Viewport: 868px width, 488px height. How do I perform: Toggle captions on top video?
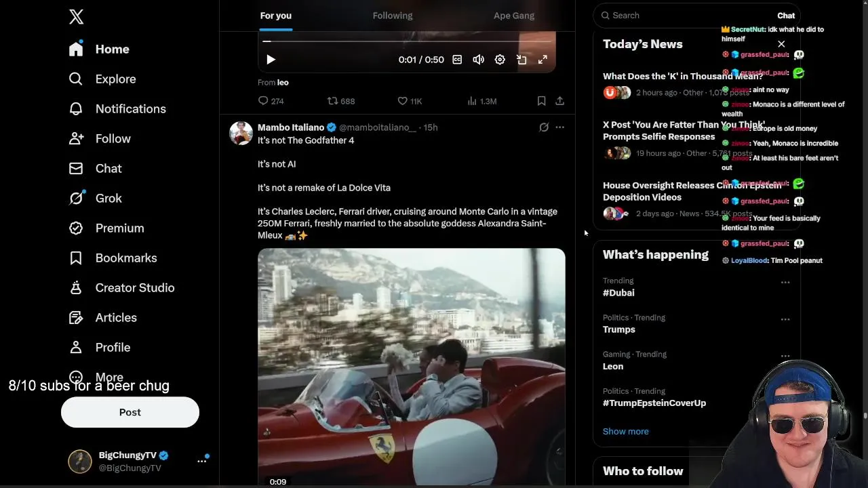pyautogui.click(x=457, y=60)
